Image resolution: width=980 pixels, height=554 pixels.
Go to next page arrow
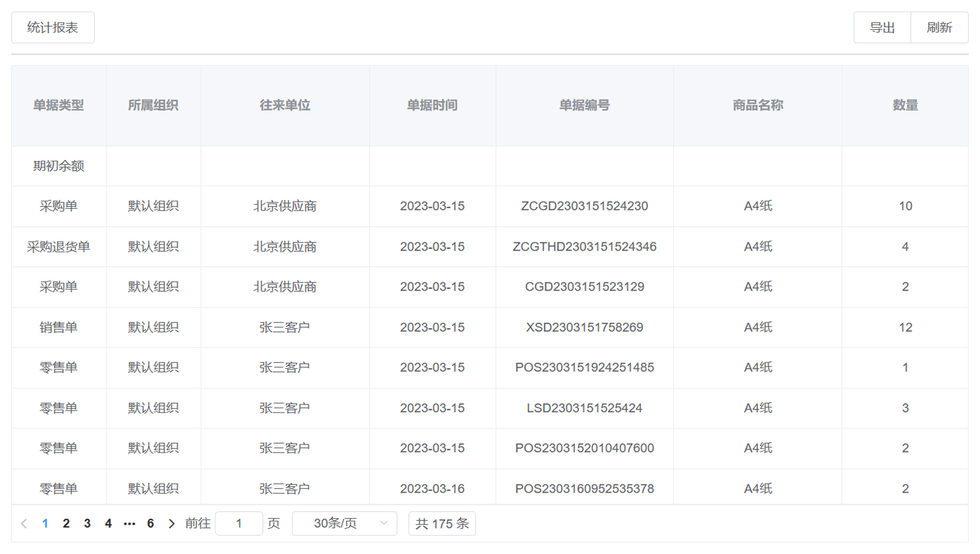click(x=171, y=524)
